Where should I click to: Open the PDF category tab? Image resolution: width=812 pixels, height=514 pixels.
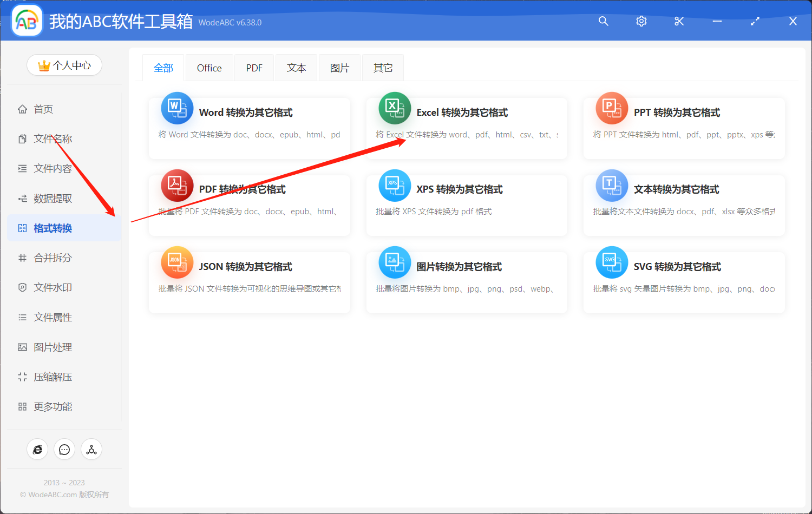tap(253, 67)
